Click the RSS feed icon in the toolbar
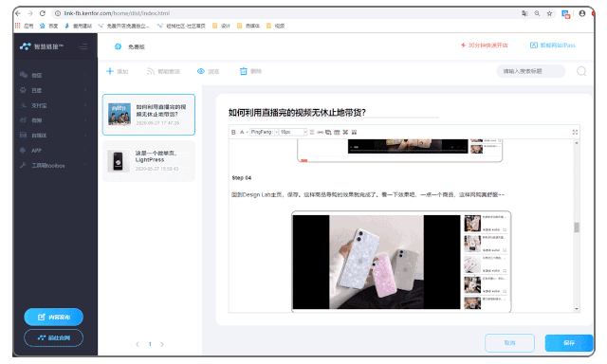 click(151, 71)
